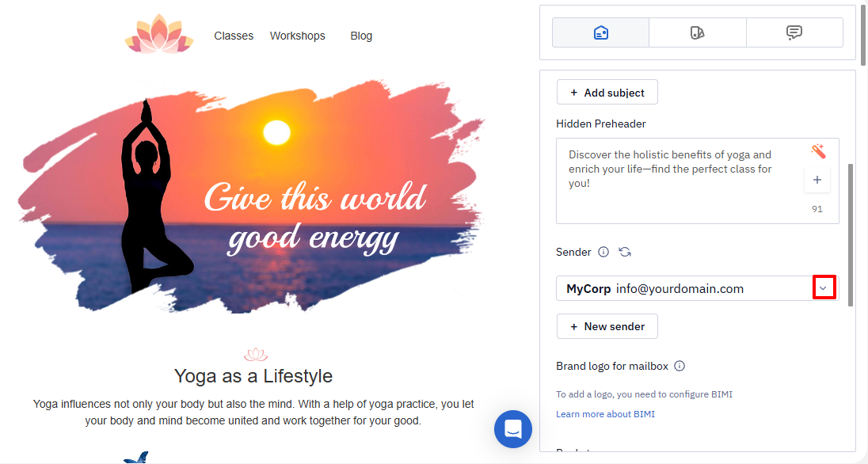The width and height of the screenshot is (868, 464).
Task: Click the 'To add a logo' BIMI note
Action: point(645,394)
